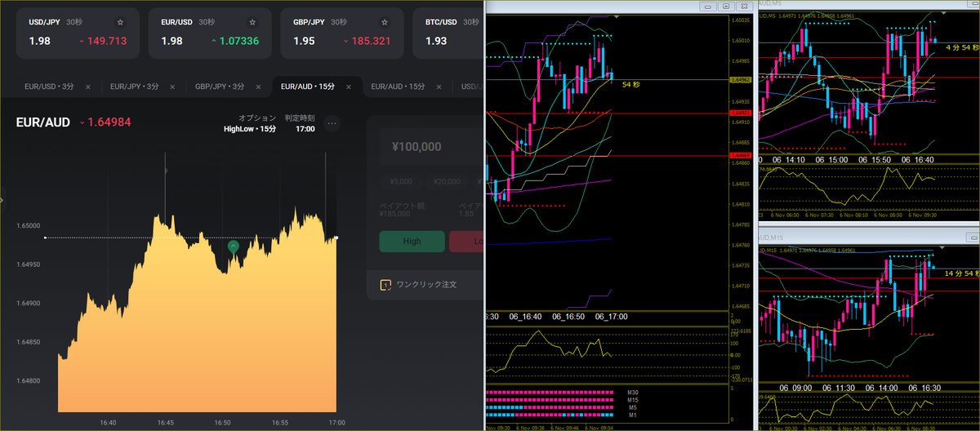Screen dimensions: 980x431
Task: Choose the ¥20,000 preset amount
Action: coord(447,181)
